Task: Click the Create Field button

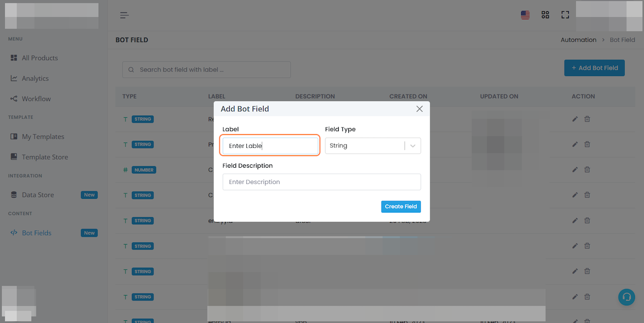Action: [401, 206]
